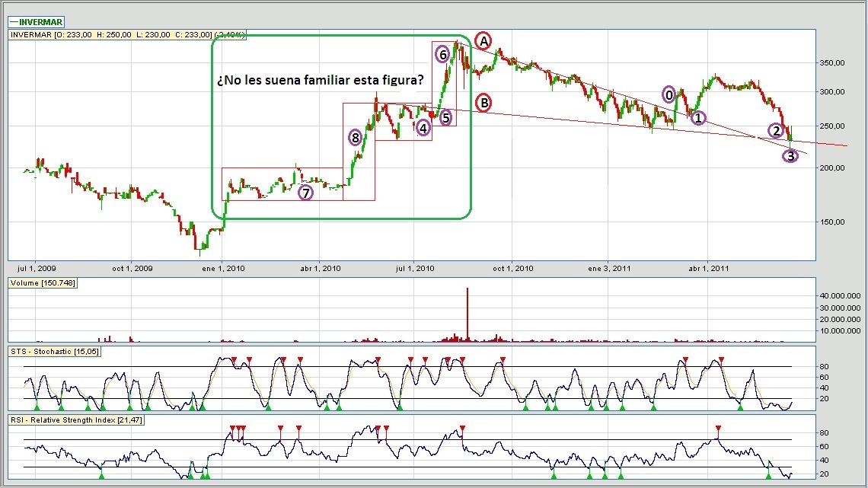Open the STS - Stochastic indicator label
Image resolution: width=868 pixels, height=488 pixels.
55,351
